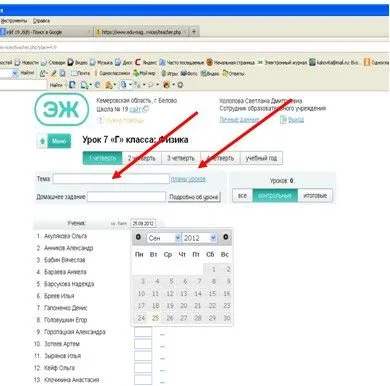Click the Подробно об уроке button

point(194,197)
